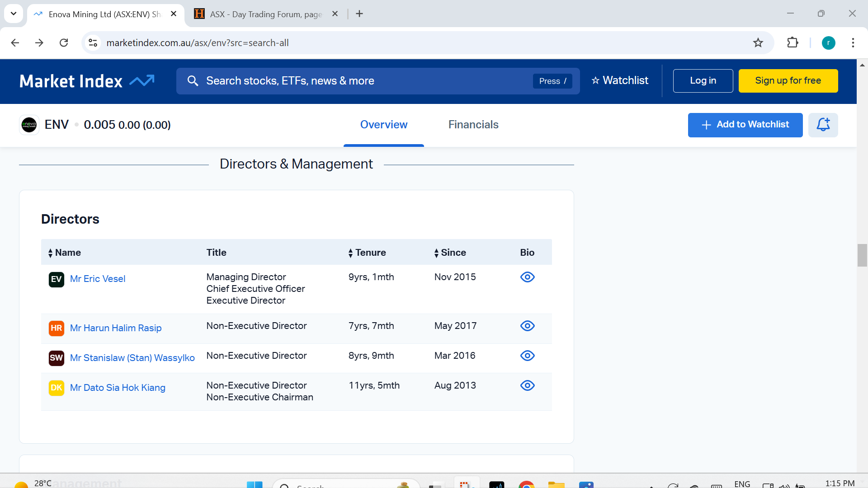Click the search magnifier icon
This screenshot has height=488, width=868.
[193, 81]
